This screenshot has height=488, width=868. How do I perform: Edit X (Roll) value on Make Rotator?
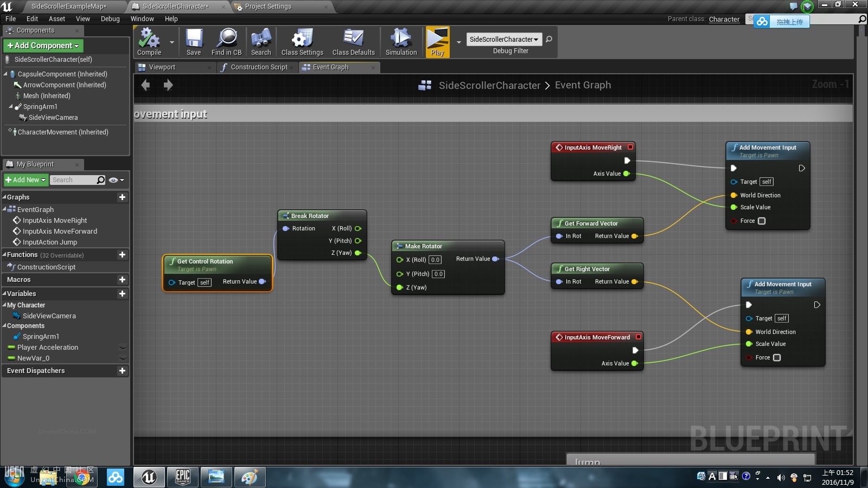(x=435, y=260)
